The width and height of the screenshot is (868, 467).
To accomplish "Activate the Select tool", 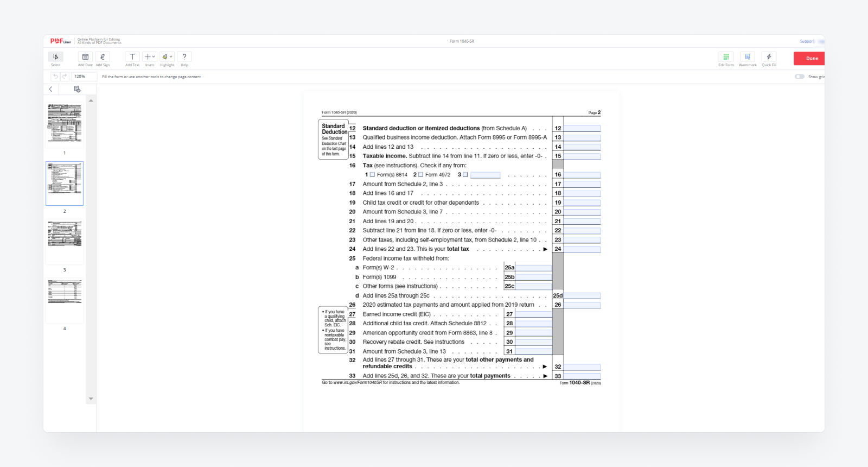I will pyautogui.click(x=56, y=56).
